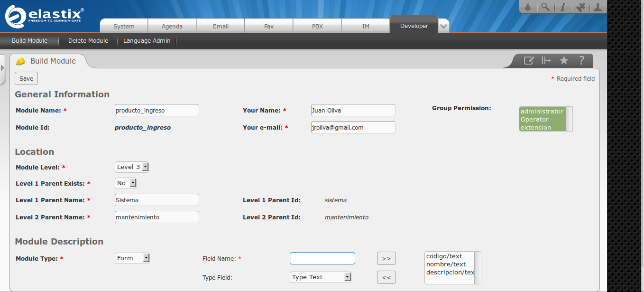Select Delete Module from the menu bar
The height and width of the screenshot is (292, 644).
(88, 41)
